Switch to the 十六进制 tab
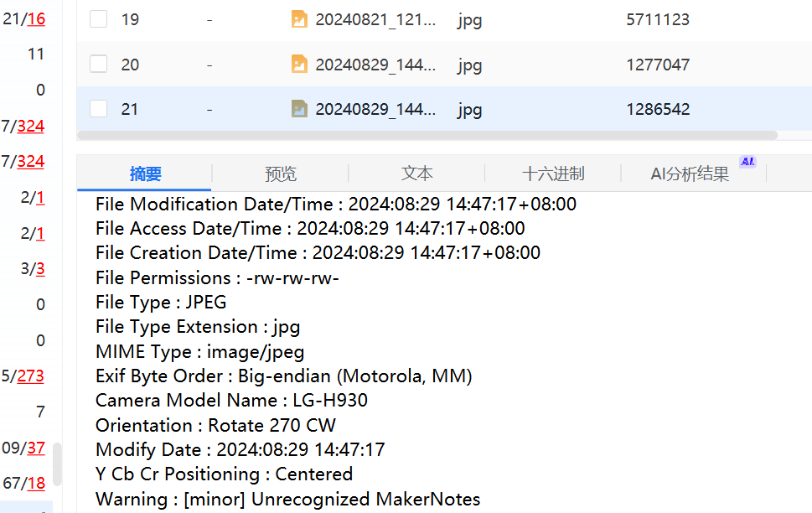Image resolution: width=812 pixels, height=513 pixels. (x=553, y=174)
